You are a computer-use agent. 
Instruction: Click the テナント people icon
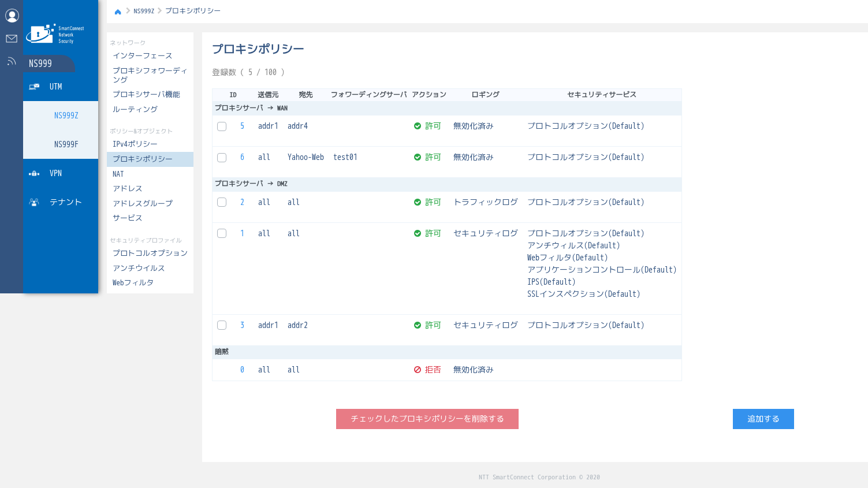coord(34,202)
